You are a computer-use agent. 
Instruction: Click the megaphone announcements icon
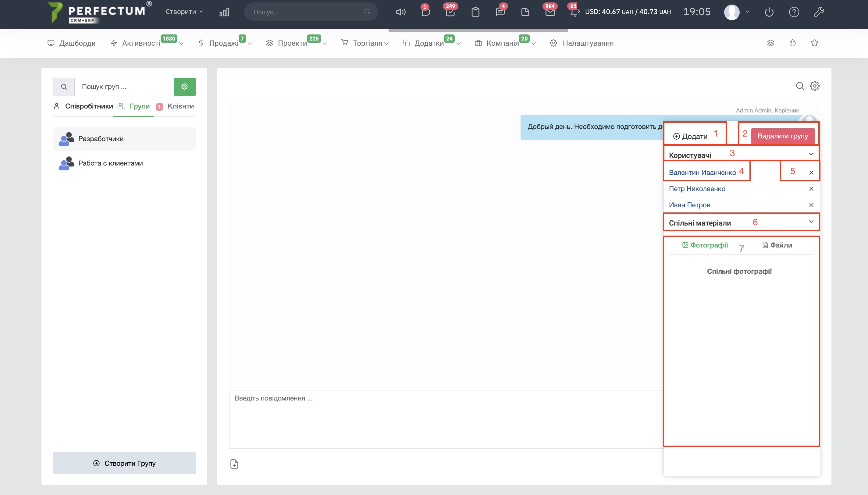(x=401, y=12)
